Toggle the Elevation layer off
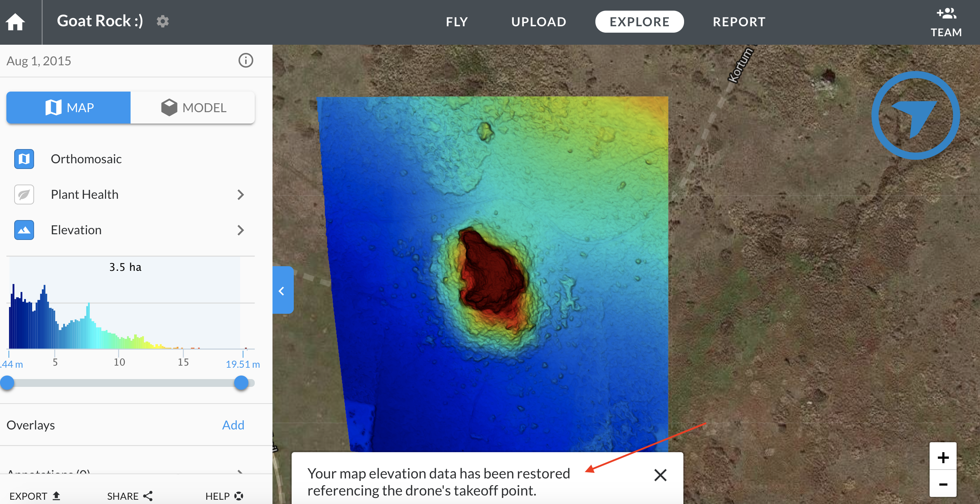The height and width of the screenshot is (504, 980). click(x=24, y=230)
